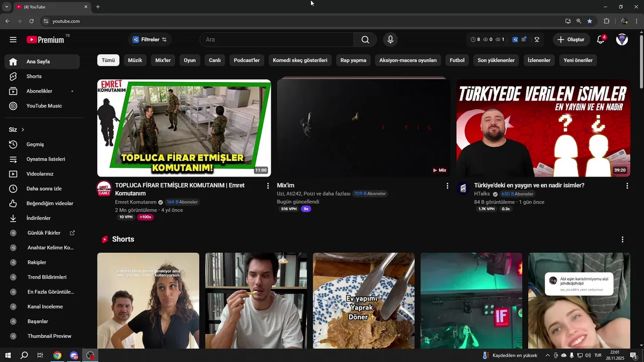644x362 pixels.
Task: Start voice search with microphone icon
Action: point(390,40)
